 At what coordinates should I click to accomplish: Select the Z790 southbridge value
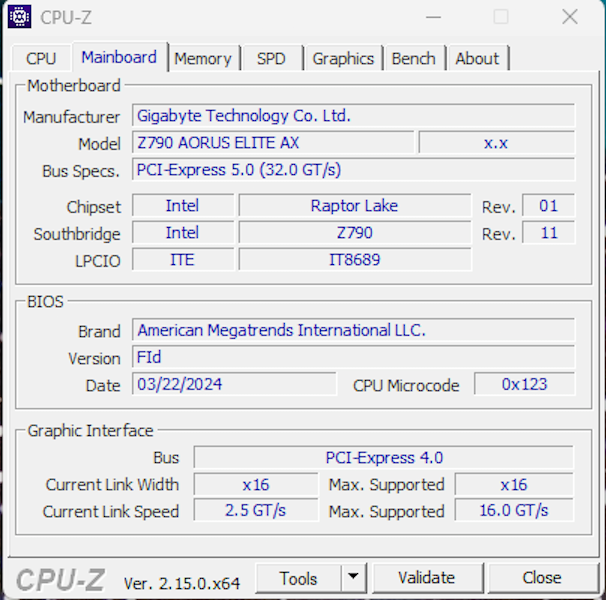[355, 232]
